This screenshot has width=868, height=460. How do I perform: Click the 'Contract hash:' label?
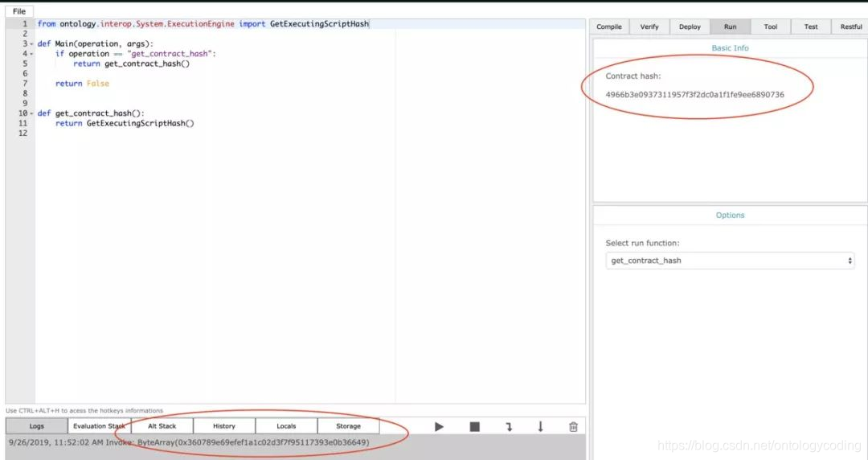tap(633, 76)
